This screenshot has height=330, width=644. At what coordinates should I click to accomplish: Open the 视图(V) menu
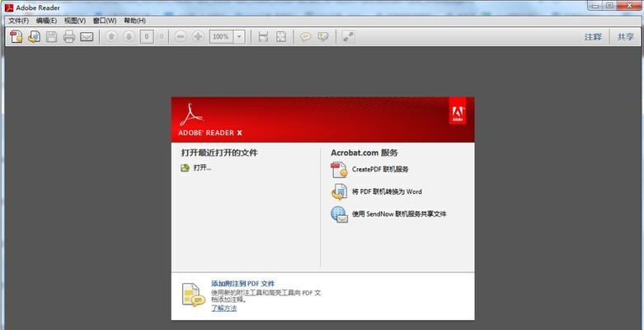(x=75, y=21)
